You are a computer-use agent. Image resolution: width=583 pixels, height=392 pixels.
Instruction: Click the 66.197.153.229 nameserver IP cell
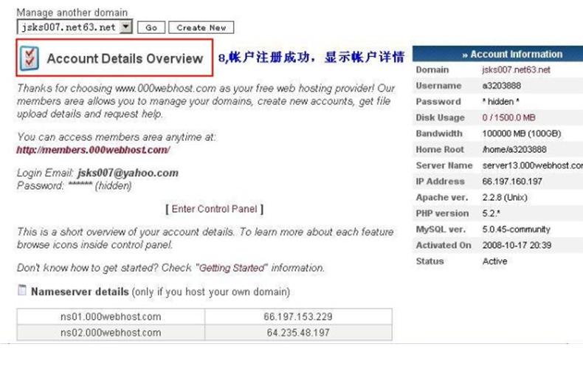pos(298,317)
